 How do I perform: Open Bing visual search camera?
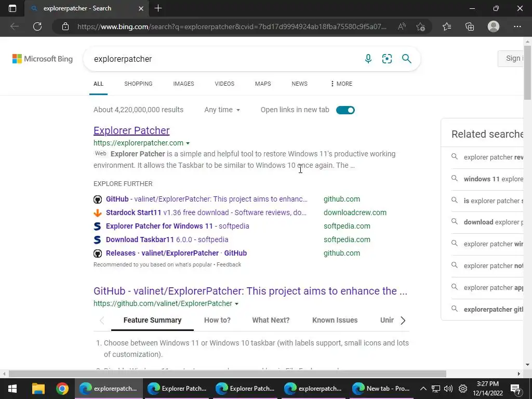pyautogui.click(x=387, y=59)
